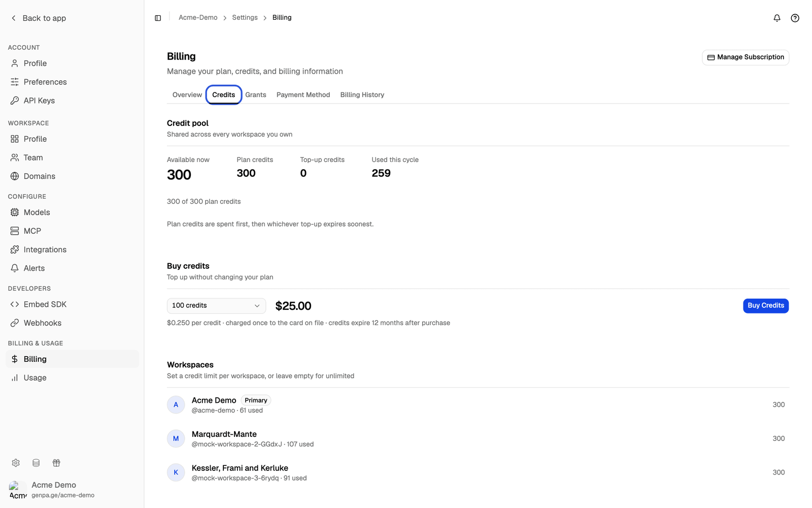Switch to the Grants tab

click(255, 95)
